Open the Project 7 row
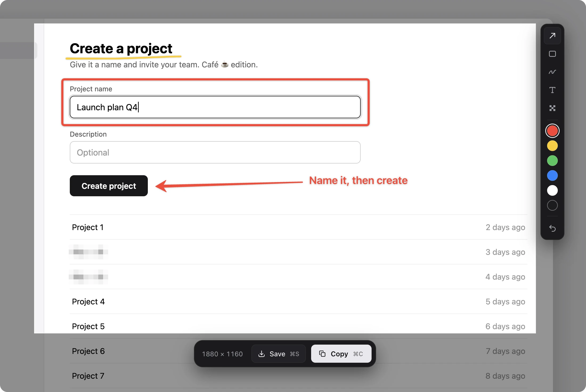 click(x=298, y=376)
